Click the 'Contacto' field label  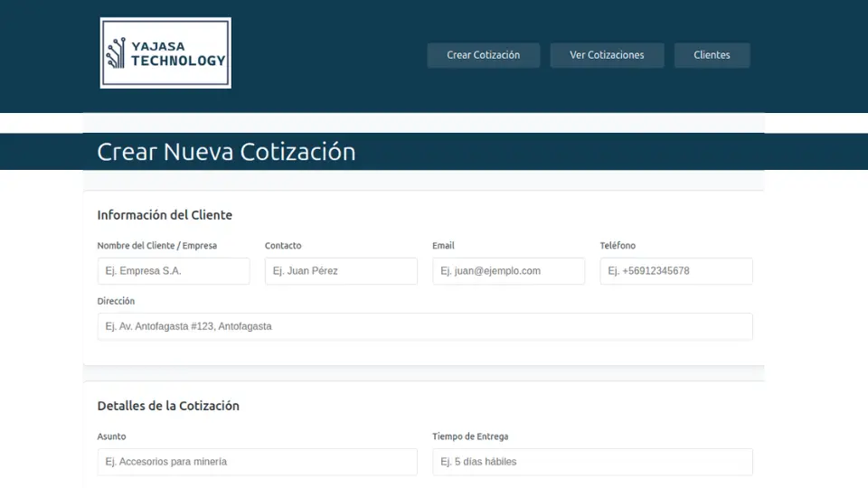283,246
